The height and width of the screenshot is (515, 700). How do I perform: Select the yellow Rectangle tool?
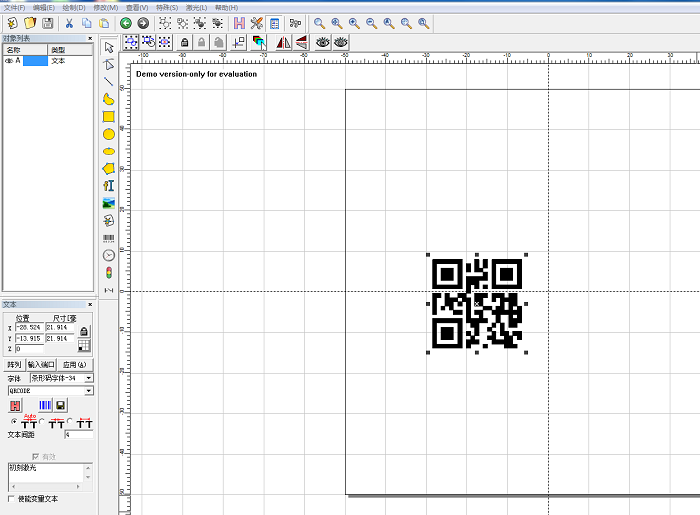109,116
